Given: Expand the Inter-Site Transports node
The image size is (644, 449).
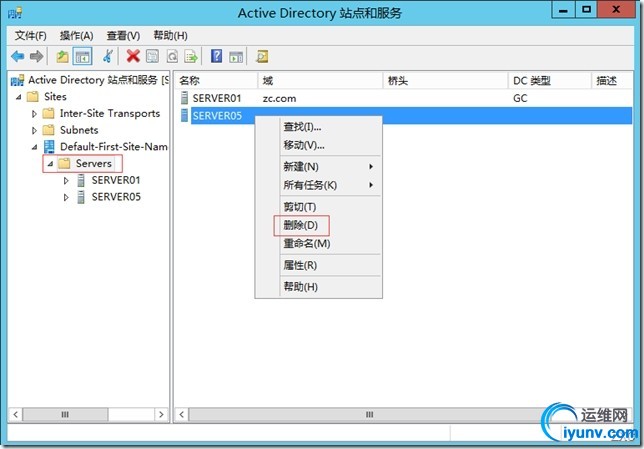Looking at the screenshot, I should point(34,114).
